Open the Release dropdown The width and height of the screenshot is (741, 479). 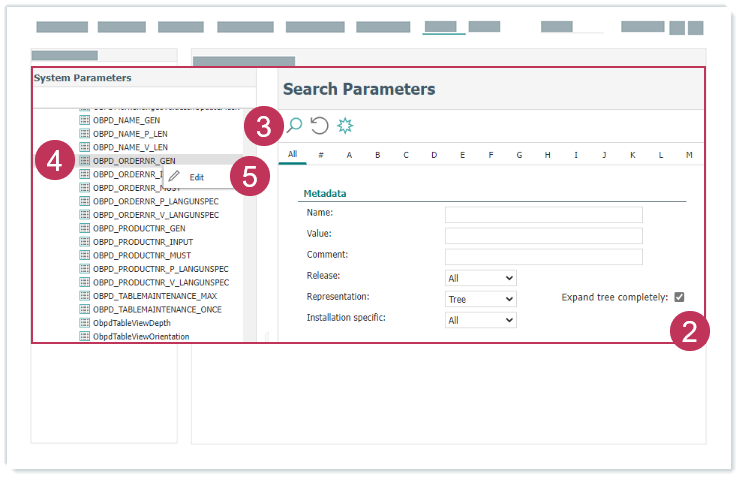[x=480, y=278]
